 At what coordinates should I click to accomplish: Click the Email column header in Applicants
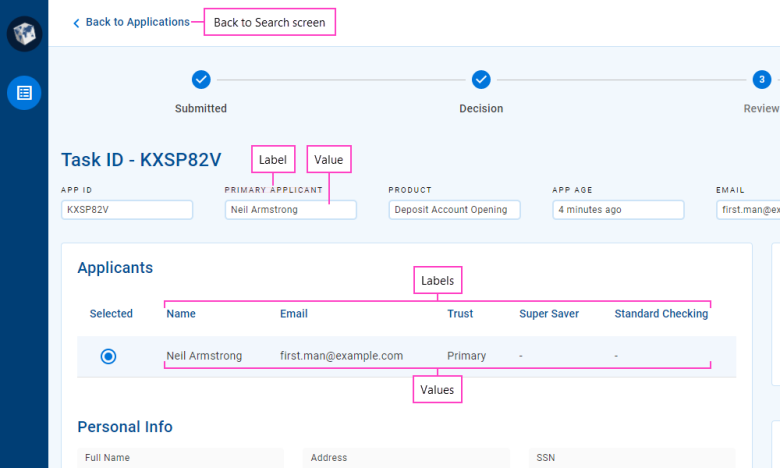293,314
